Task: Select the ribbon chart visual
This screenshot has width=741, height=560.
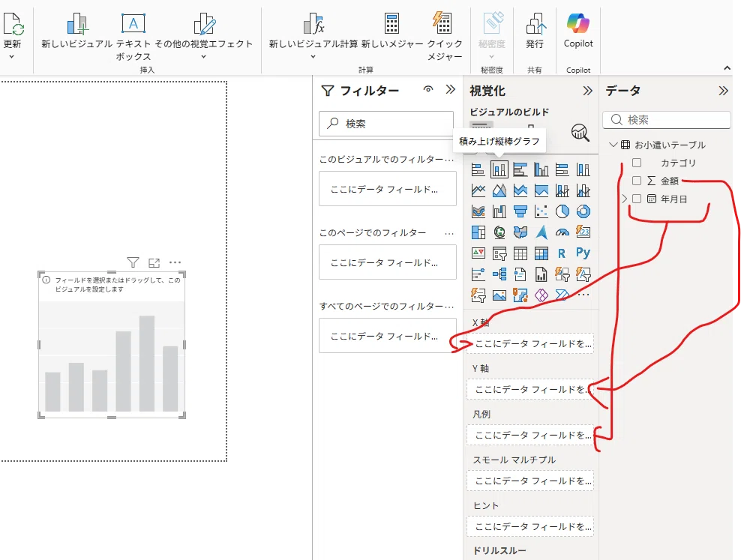Action: coord(478,211)
